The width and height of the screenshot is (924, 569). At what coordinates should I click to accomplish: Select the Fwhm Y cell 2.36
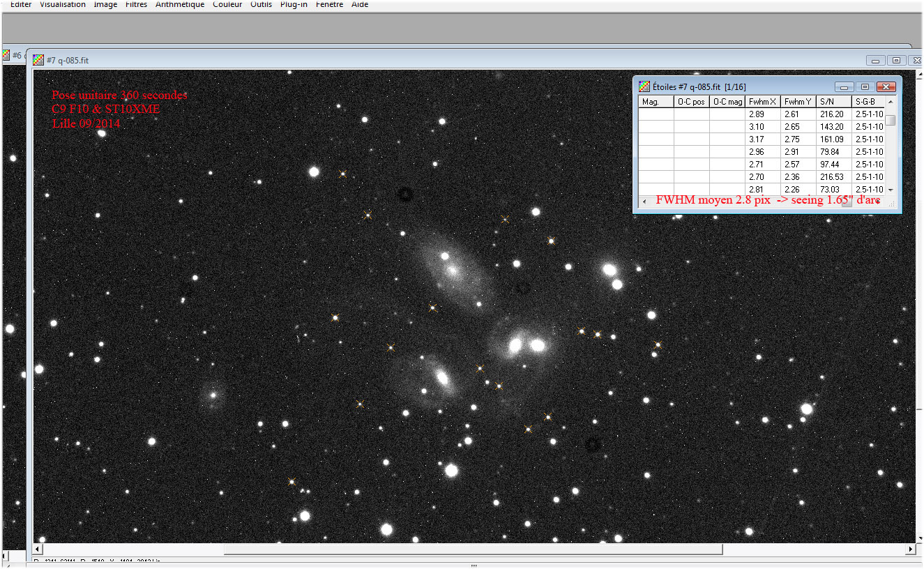click(x=798, y=177)
